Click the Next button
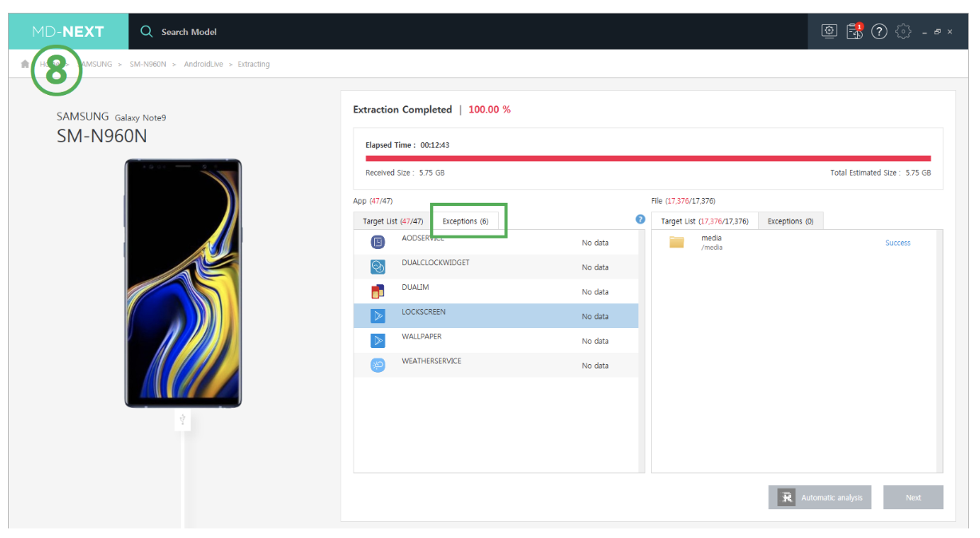The width and height of the screenshot is (980, 538). tap(913, 497)
